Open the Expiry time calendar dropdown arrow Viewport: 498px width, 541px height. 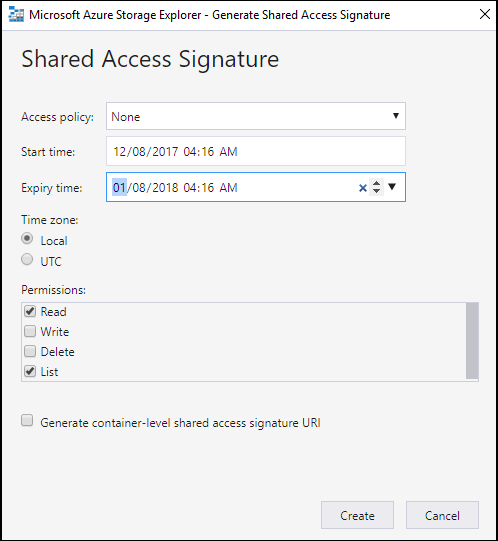click(392, 187)
